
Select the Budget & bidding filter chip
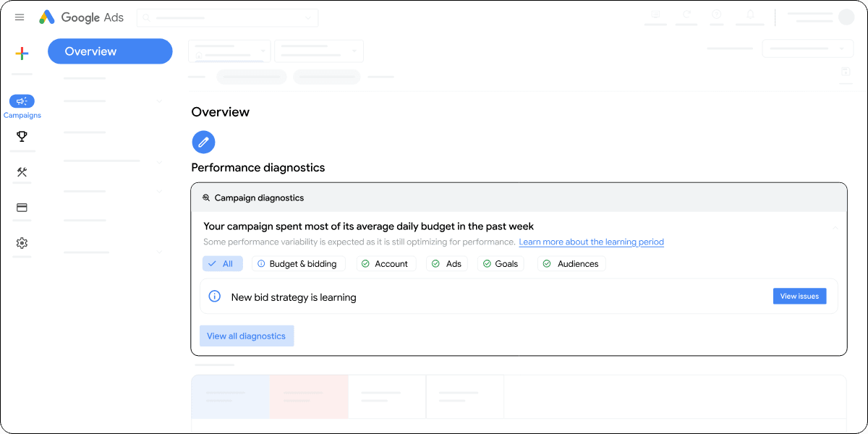pos(298,263)
